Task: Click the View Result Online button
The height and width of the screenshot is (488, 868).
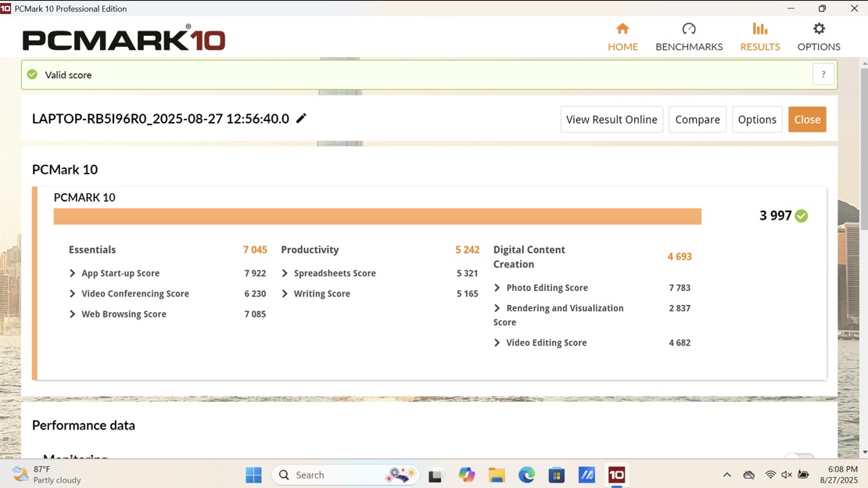Action: (x=612, y=119)
